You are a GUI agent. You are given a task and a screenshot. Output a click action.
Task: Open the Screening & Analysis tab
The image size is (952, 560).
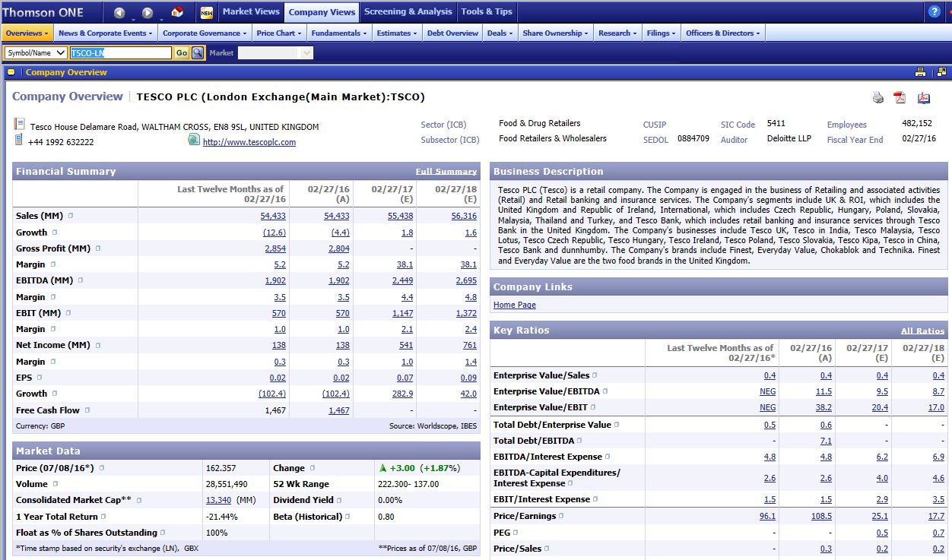(x=408, y=11)
